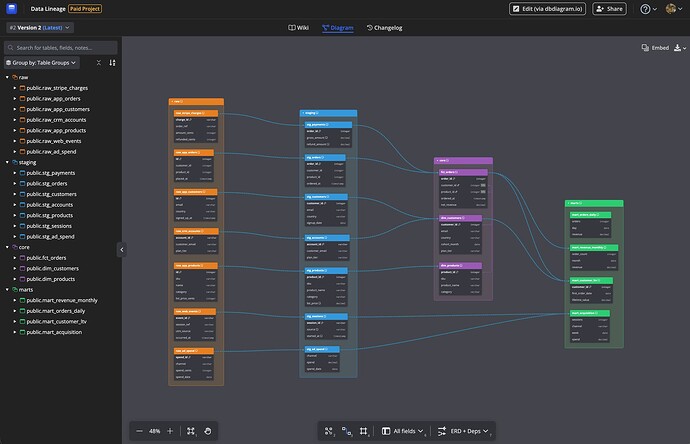The image size is (690, 444).
Task: Select public.mart_orders_daily in the sidebar
Action: click(55, 311)
